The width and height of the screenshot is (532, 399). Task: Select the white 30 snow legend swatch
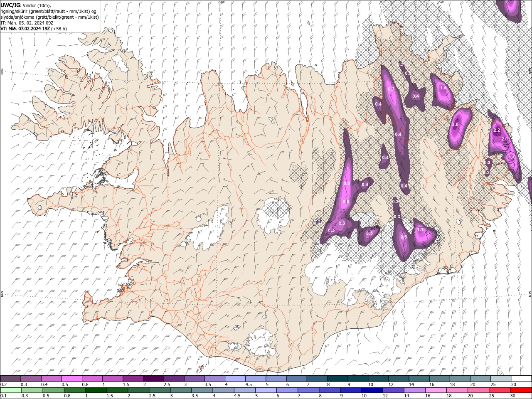pos(521,379)
